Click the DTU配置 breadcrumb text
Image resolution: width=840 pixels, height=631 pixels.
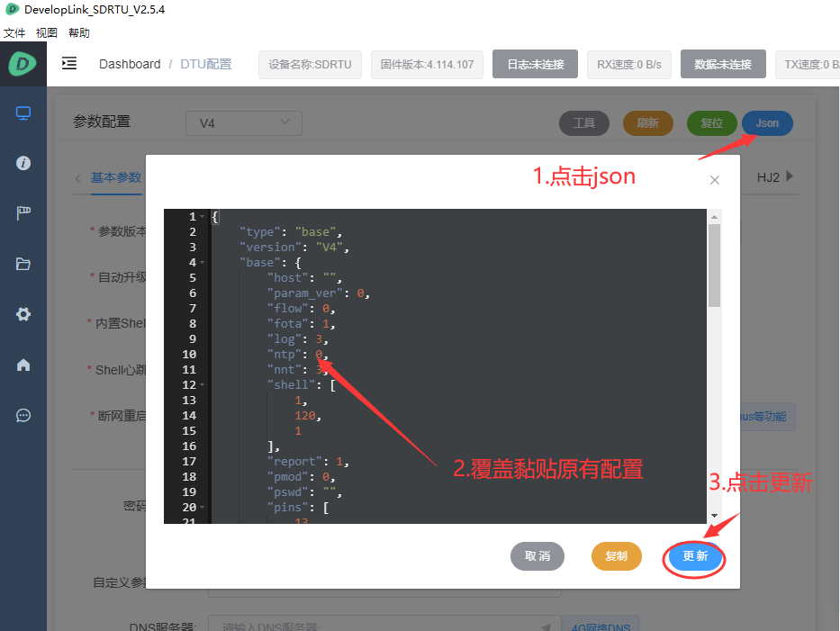coord(205,64)
